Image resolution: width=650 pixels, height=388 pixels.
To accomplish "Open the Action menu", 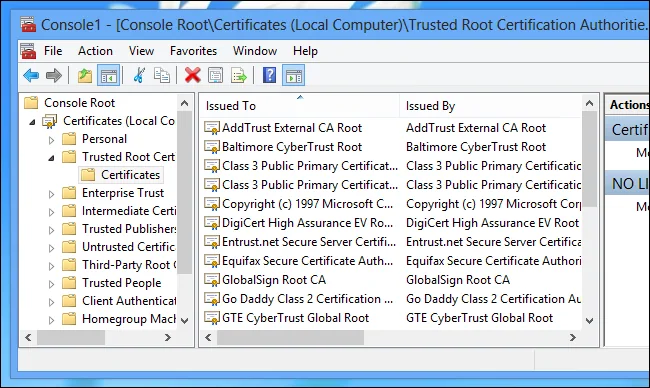I will tap(95, 51).
